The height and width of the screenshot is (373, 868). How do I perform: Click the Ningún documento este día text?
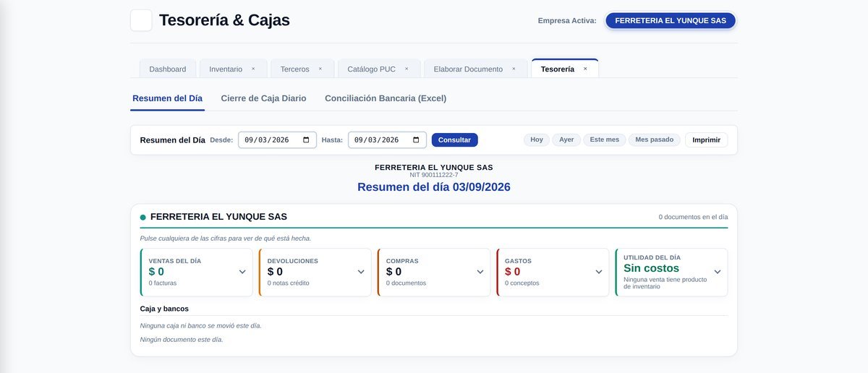[182, 339]
